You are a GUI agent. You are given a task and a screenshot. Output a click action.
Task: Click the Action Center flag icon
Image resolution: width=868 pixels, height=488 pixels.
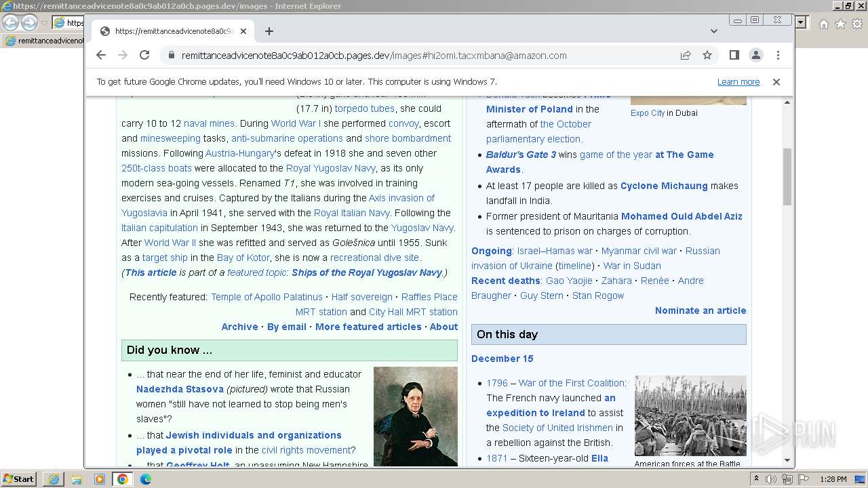point(802,479)
